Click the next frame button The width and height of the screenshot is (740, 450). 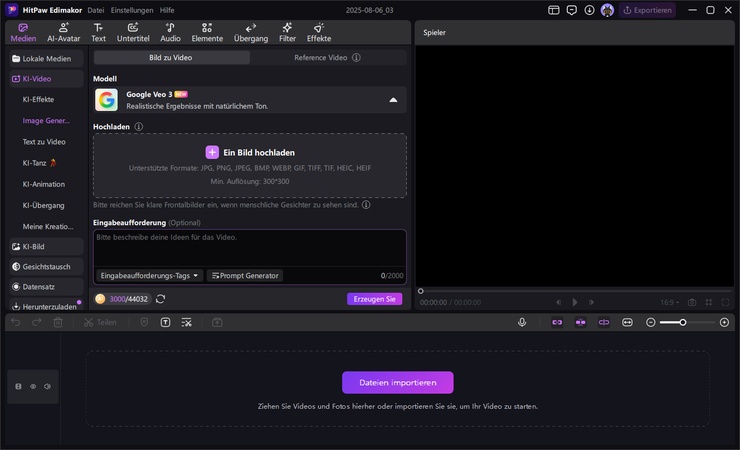click(591, 302)
